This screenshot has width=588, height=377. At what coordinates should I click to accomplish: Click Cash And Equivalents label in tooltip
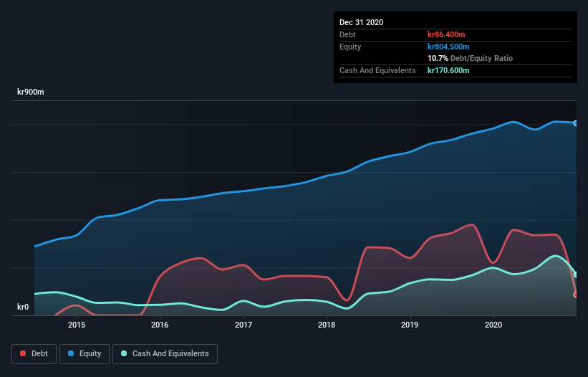(x=377, y=70)
